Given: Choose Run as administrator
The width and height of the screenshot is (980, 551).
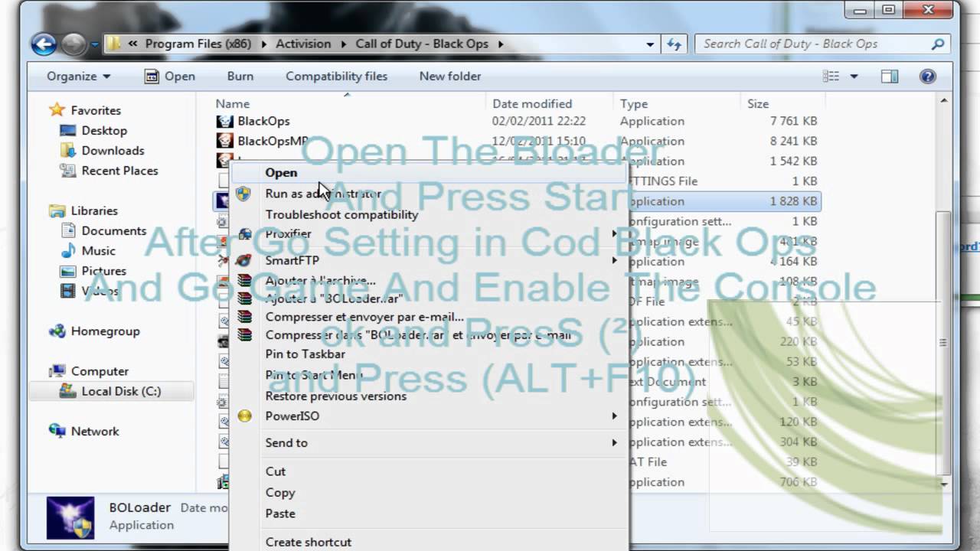Looking at the screenshot, I should tap(322, 194).
